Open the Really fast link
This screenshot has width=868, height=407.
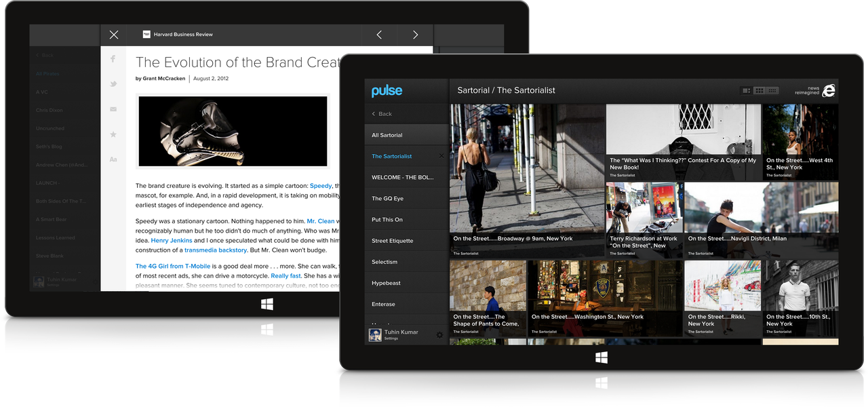[x=285, y=276]
